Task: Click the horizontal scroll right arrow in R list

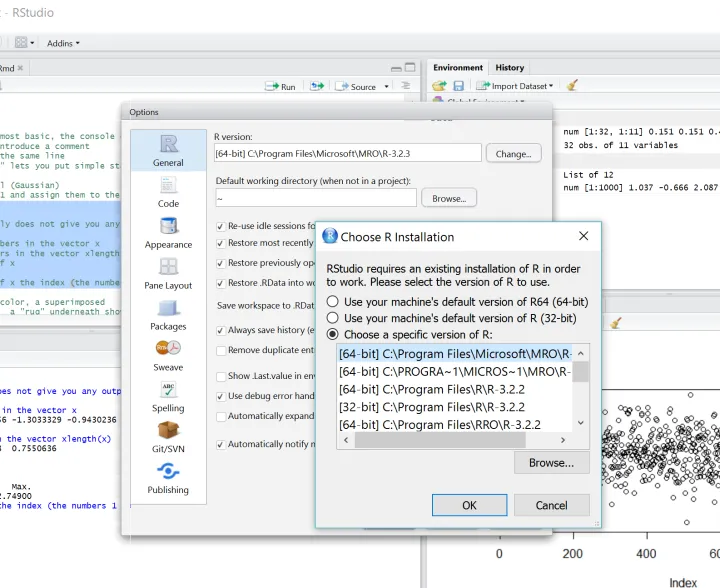Action: pos(563,440)
